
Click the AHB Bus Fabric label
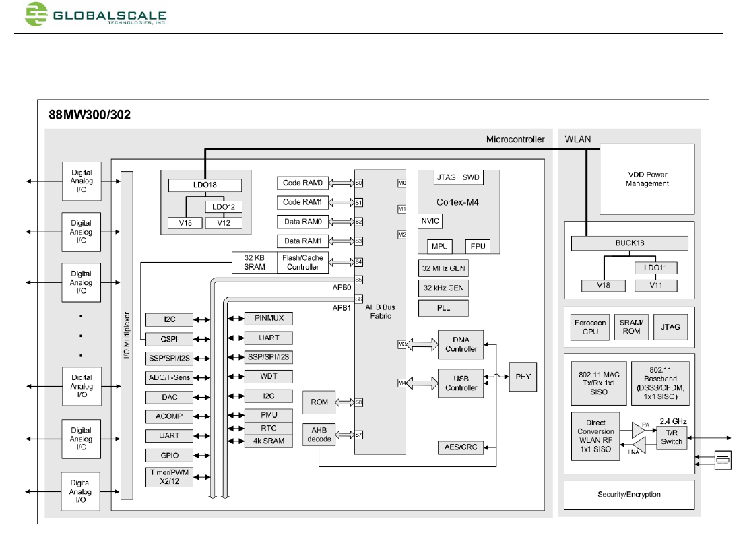pos(380,311)
